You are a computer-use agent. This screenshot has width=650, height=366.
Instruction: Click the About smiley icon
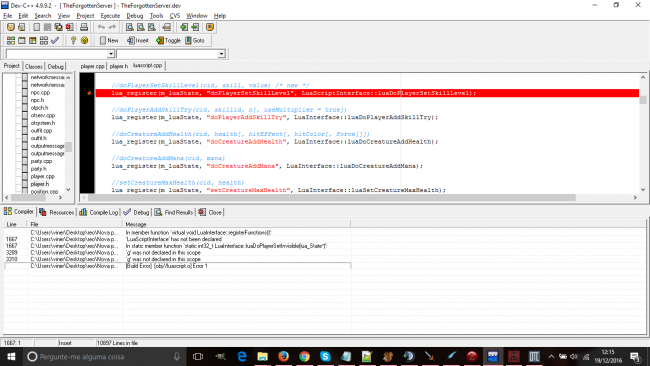[85, 41]
